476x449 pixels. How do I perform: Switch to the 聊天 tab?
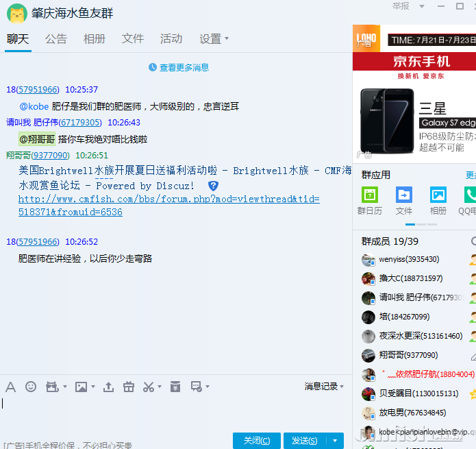coord(18,39)
